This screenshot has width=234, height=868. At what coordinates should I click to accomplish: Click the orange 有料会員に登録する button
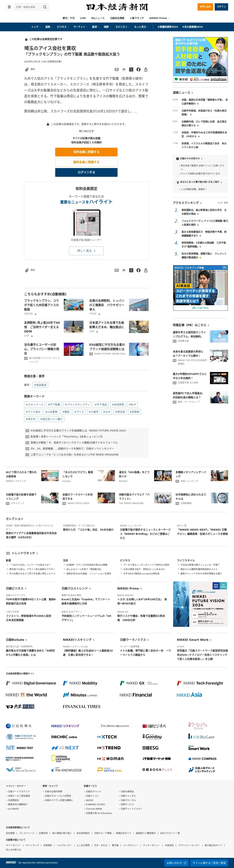pos(86,152)
